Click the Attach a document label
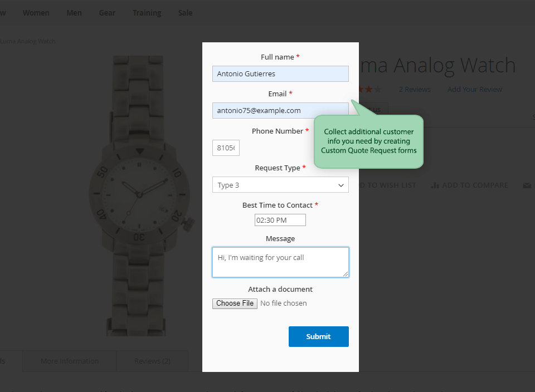Image resolution: width=535 pixels, height=392 pixels. pyautogui.click(x=280, y=289)
